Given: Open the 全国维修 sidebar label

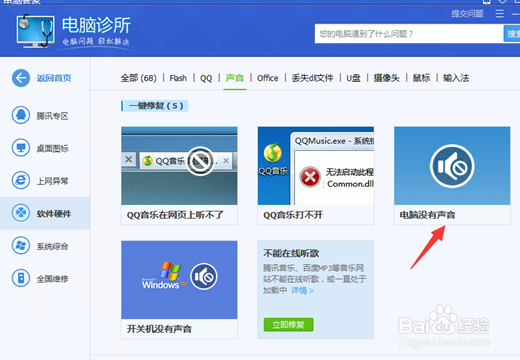Looking at the screenshot, I should pos(52,279).
